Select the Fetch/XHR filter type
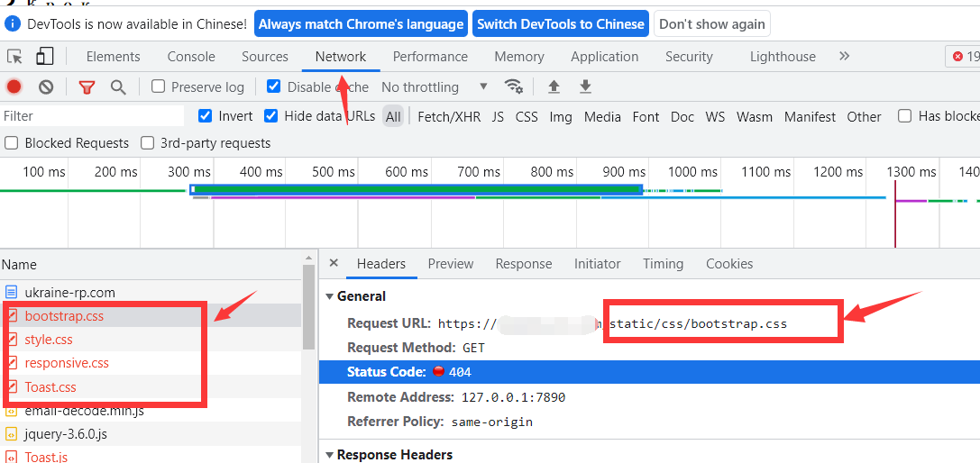The image size is (980, 463). pos(449,116)
